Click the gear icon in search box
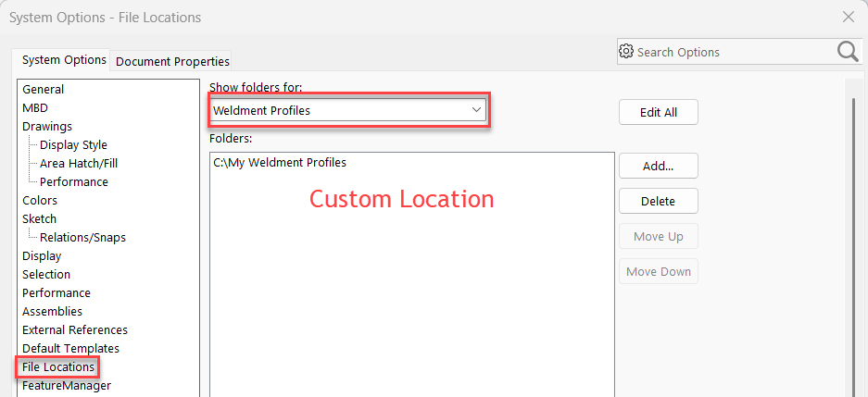Screen dimensions: 868x397 coord(627,52)
